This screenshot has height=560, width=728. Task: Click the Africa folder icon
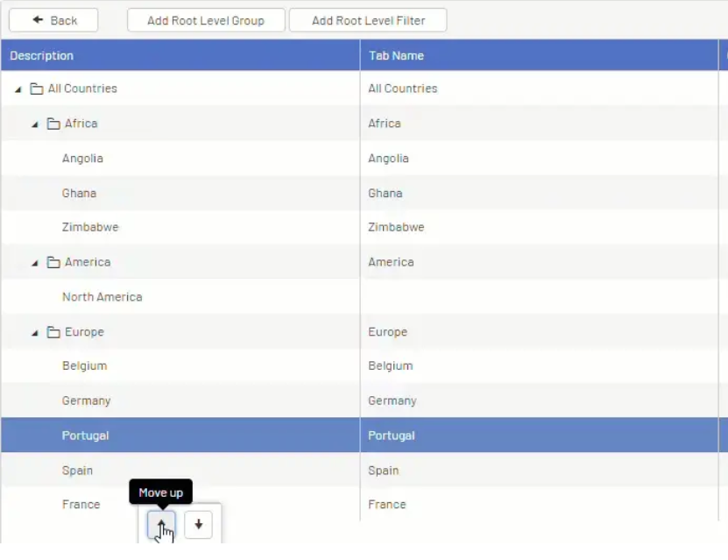coord(53,123)
